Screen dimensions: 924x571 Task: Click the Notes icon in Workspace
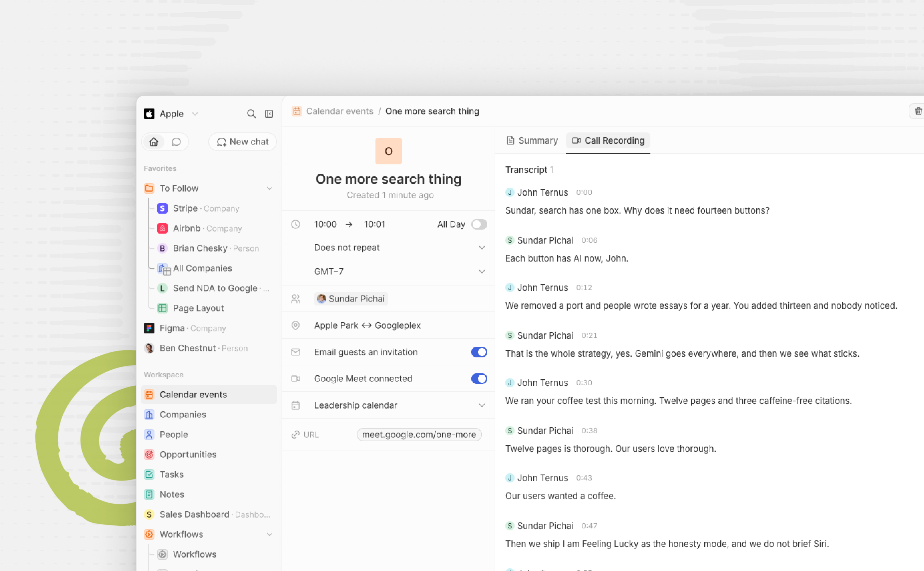tap(149, 494)
